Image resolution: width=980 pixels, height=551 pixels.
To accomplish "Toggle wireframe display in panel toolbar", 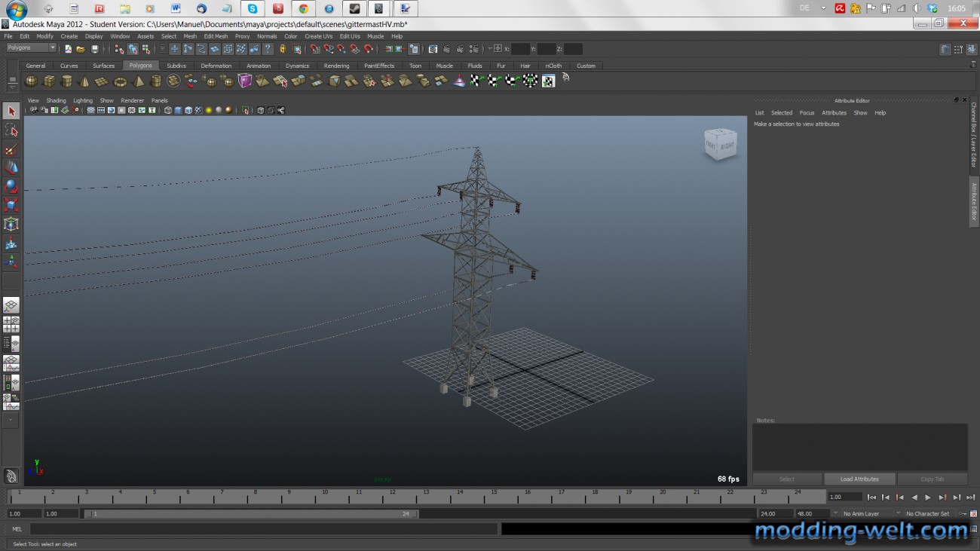I will click(168, 110).
